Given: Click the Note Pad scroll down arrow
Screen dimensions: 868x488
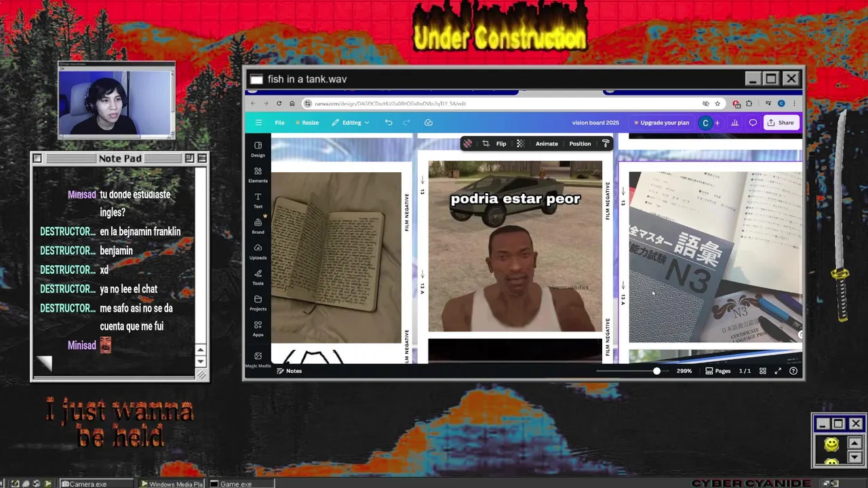Looking at the screenshot, I should (200, 361).
